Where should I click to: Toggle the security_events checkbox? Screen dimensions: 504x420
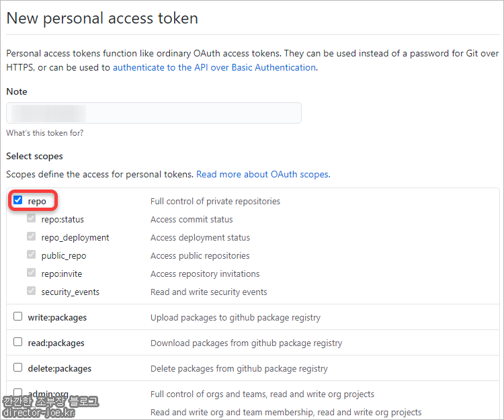[31, 291]
